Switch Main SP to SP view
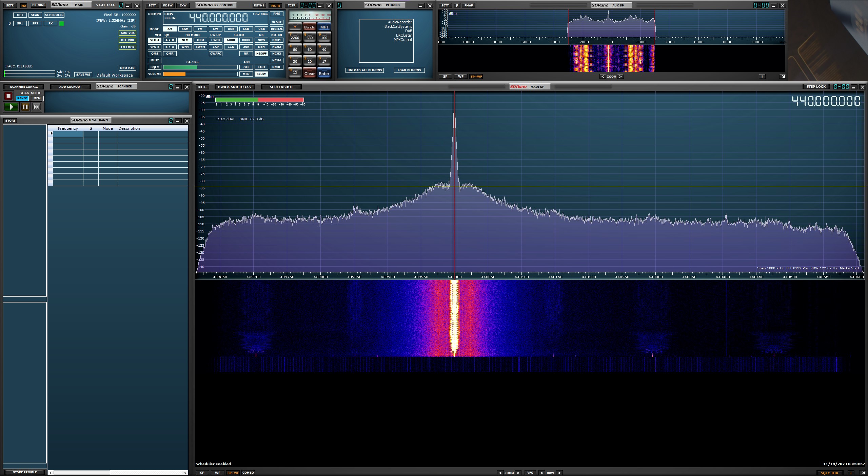Image resolution: width=868 pixels, height=476 pixels. pyautogui.click(x=202, y=473)
